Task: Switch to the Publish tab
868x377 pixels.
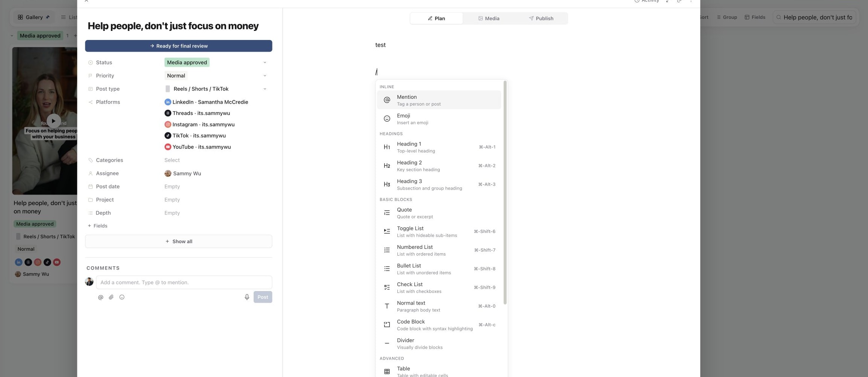Action: coord(541,18)
